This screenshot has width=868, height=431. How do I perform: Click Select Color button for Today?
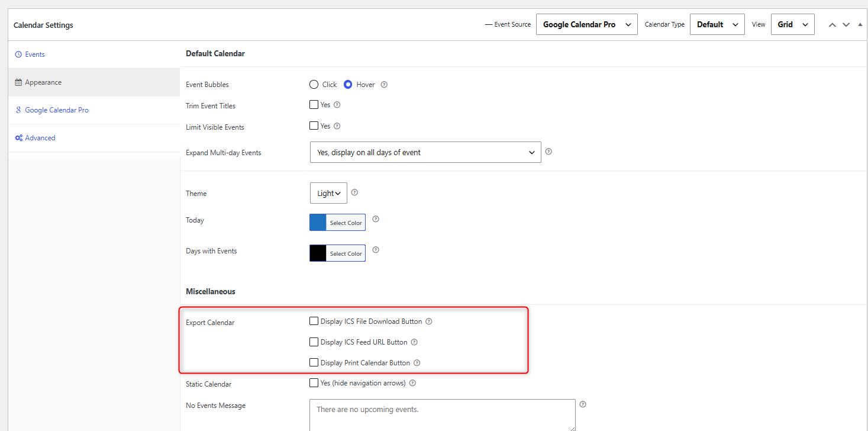coord(346,223)
